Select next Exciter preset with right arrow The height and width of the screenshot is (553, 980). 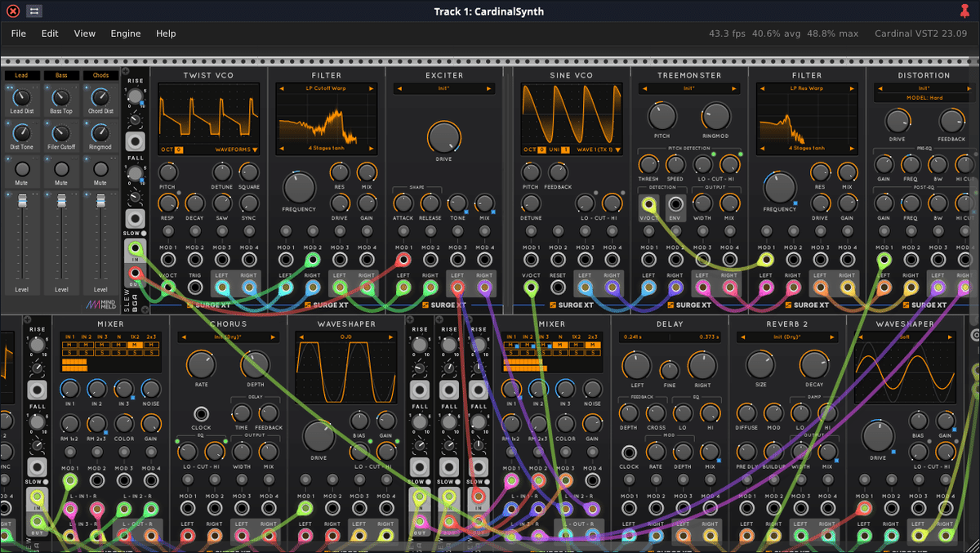(x=489, y=88)
